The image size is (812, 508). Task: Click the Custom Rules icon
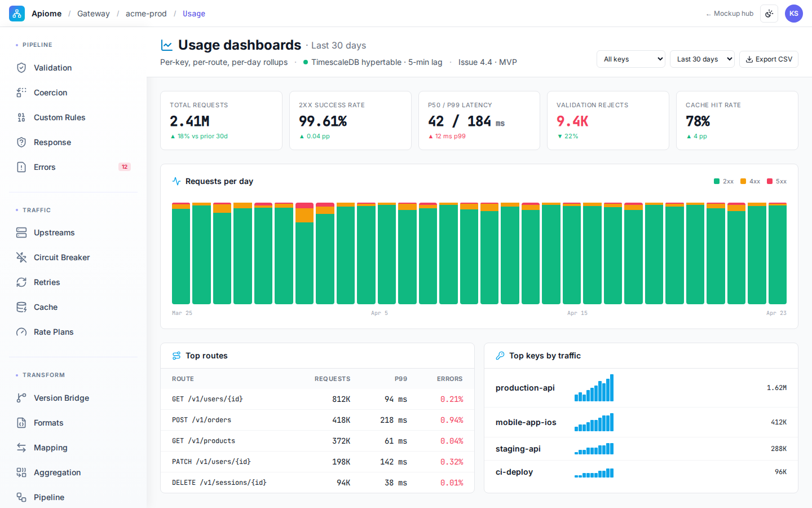21,117
